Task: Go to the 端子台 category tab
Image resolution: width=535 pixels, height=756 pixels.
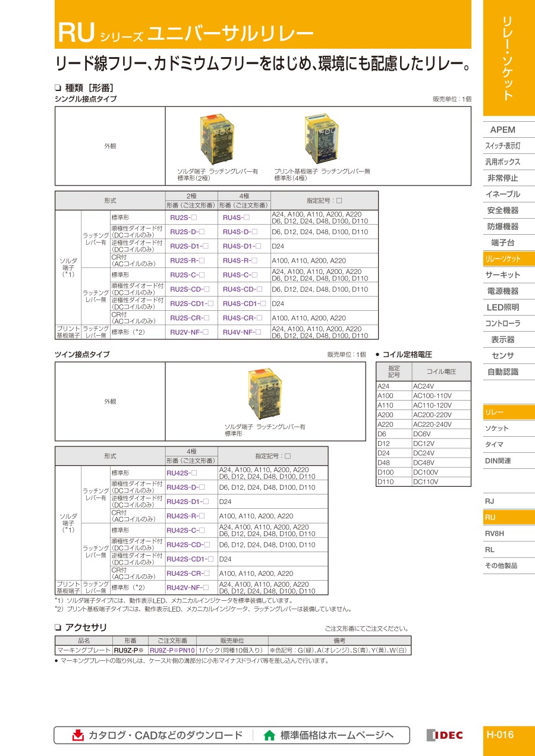Action: click(x=503, y=242)
